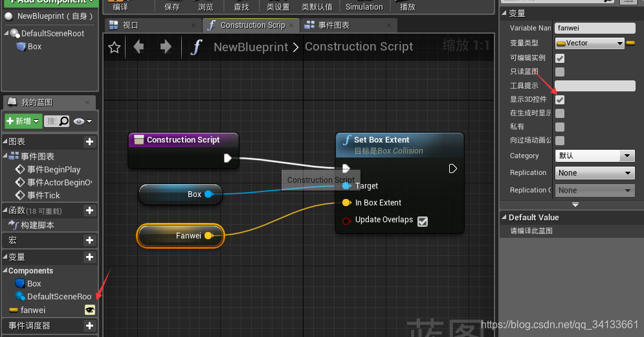
Task: Click the Simulation toolbar button
Action: coord(364,6)
